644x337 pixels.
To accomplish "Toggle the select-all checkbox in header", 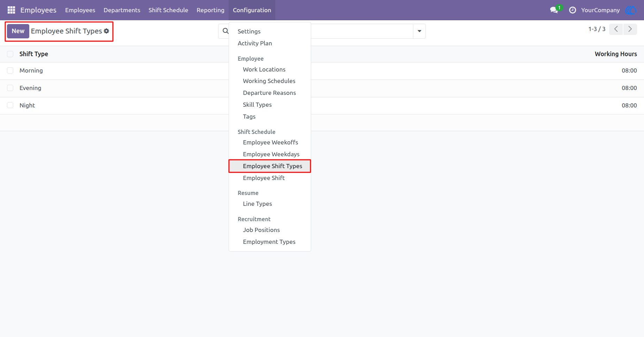I will pyautogui.click(x=10, y=54).
